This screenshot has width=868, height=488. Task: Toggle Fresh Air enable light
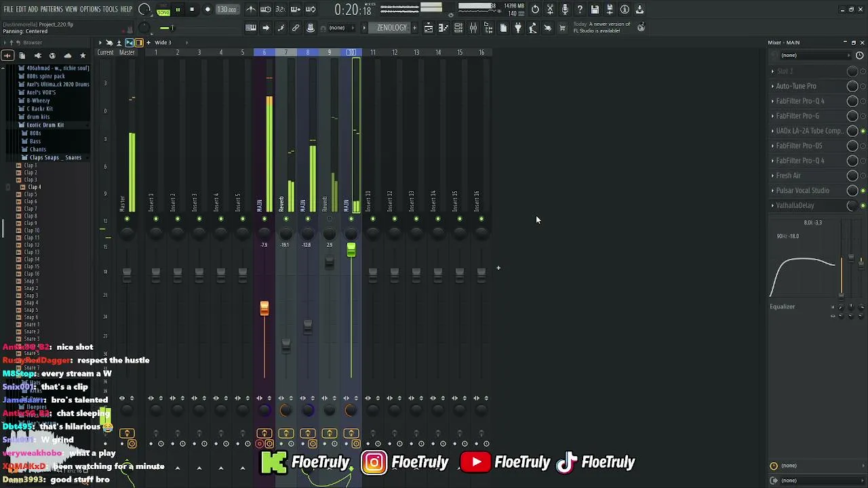863,176
